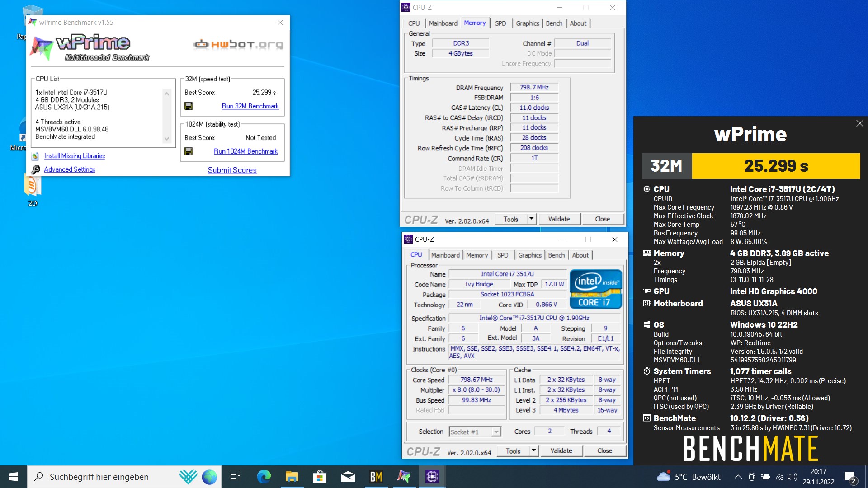Viewport: 868px width, 488px height.
Task: Click the save icon for the 32M score
Action: pos(189,106)
